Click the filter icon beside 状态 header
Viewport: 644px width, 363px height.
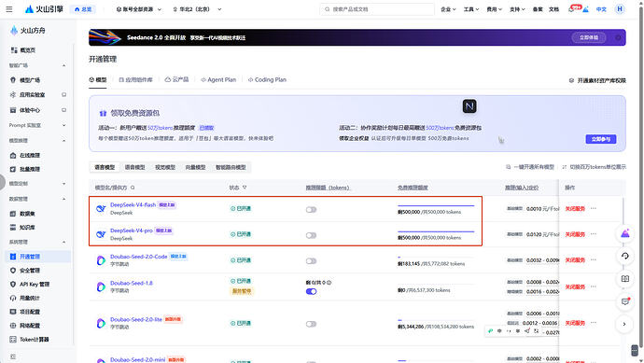[245, 188]
